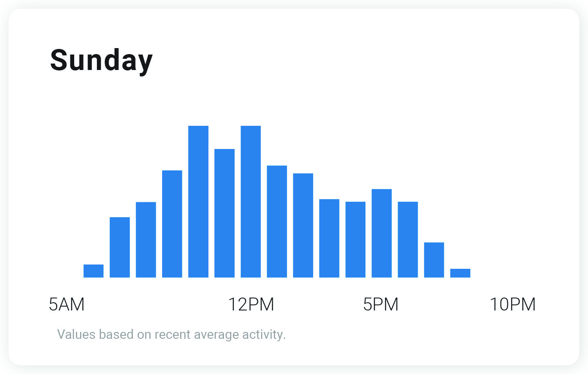Click the 5AM axis label
Screen dimensions: 588x374
tap(67, 304)
